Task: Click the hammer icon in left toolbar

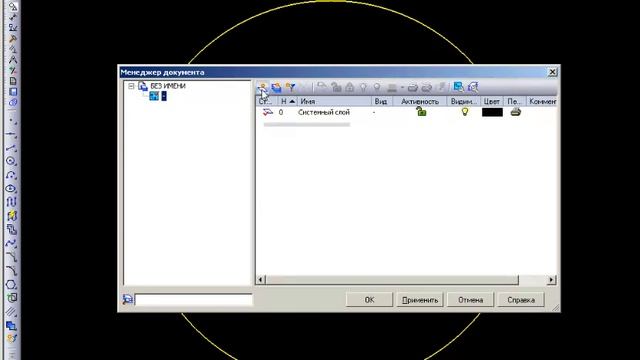Action: point(13,39)
